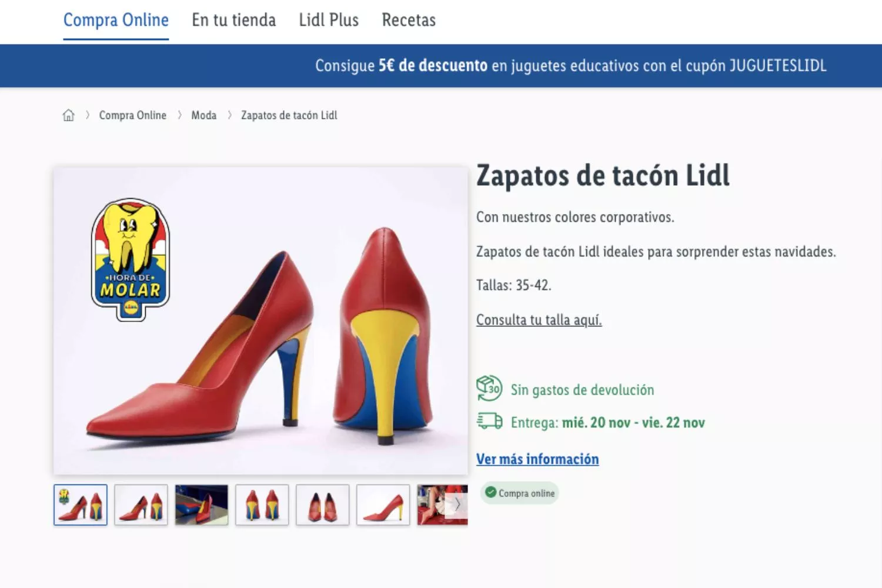The width and height of the screenshot is (882, 588).
Task: Open the Lidl Plus tab
Action: point(329,20)
